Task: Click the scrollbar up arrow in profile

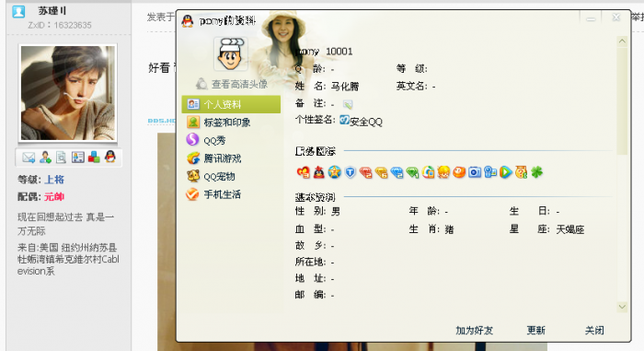Action: click(622, 41)
